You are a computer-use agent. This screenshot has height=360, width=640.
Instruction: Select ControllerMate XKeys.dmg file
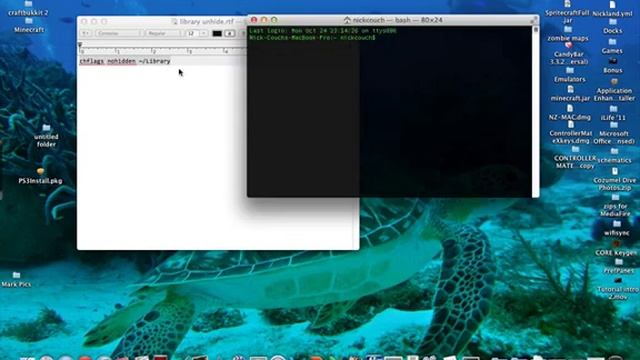pyautogui.click(x=571, y=133)
